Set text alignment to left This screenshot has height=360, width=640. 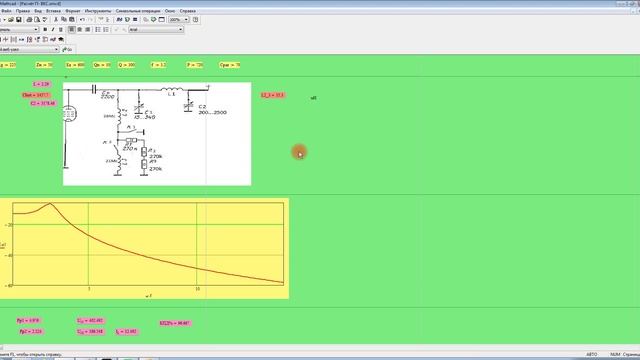click(x=71, y=29)
